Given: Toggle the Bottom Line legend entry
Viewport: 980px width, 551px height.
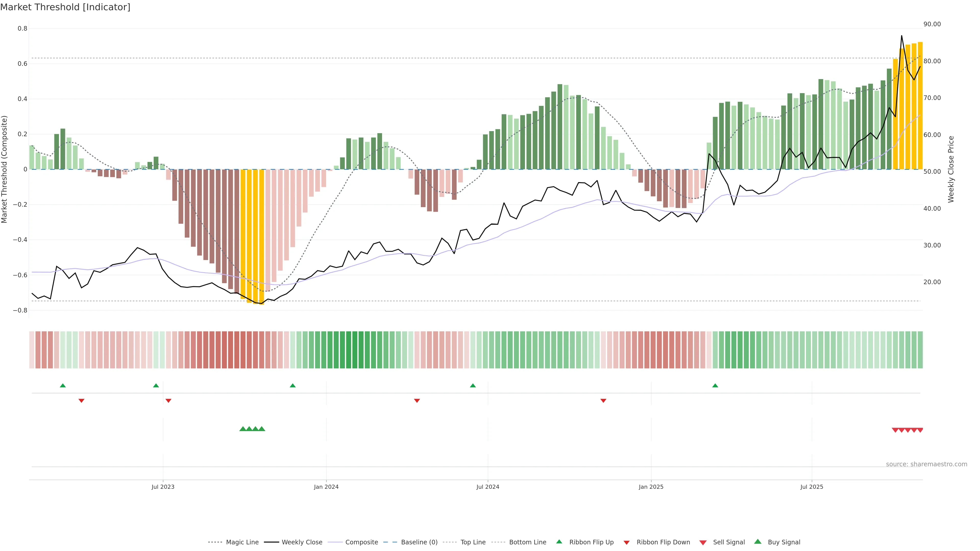Looking at the screenshot, I should pos(527,542).
